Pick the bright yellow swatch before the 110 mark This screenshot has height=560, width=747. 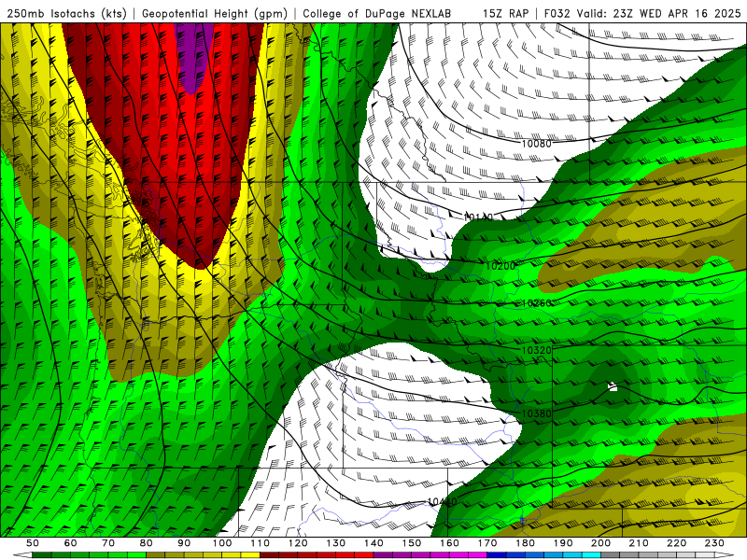click(250, 555)
